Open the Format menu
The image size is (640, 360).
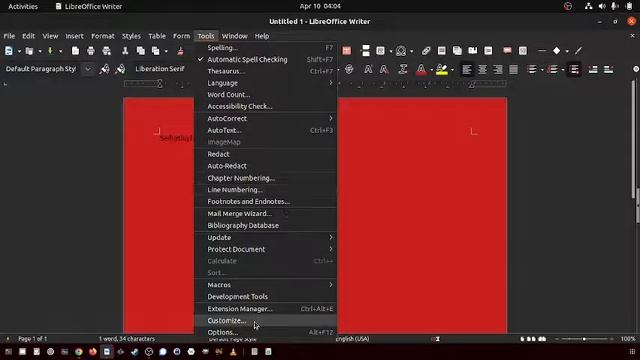(x=103, y=36)
